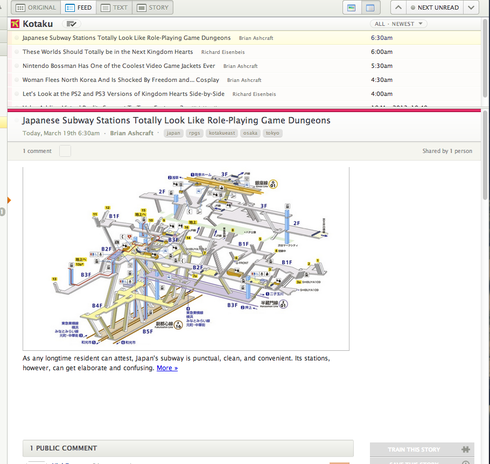
Task: Click the date 'Today, March 19th 6:30am'
Action: (x=61, y=133)
